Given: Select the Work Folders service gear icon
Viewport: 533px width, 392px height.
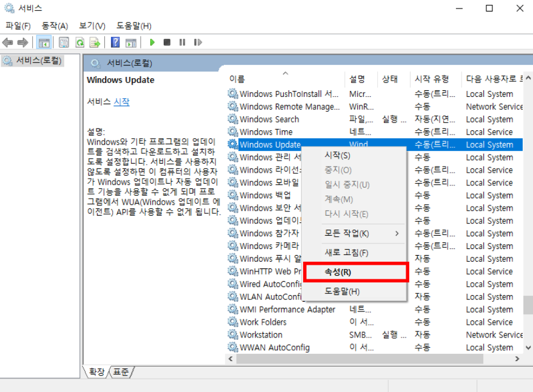Looking at the screenshot, I should [233, 322].
